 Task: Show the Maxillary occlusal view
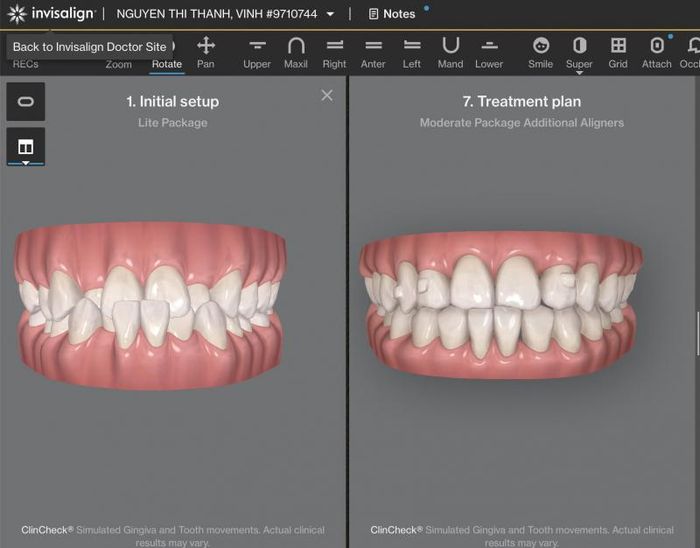(x=296, y=53)
